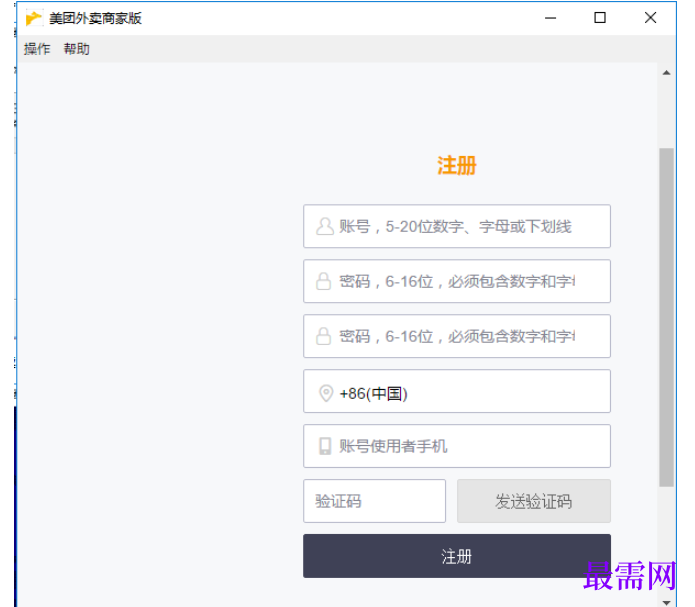The height and width of the screenshot is (607, 695).
Task: Click the 发送验证码 button
Action: pyautogui.click(x=534, y=501)
